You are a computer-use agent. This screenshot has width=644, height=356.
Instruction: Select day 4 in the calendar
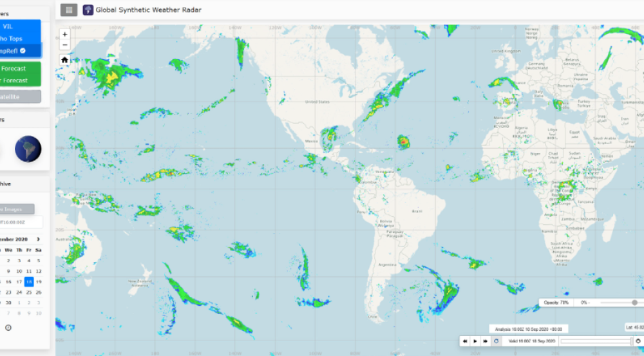pos(29,260)
